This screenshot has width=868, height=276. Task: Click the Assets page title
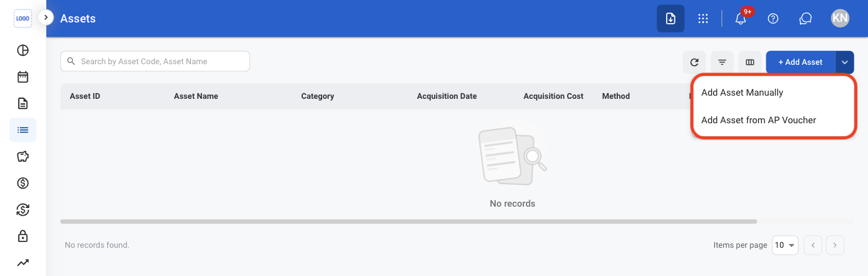point(78,19)
